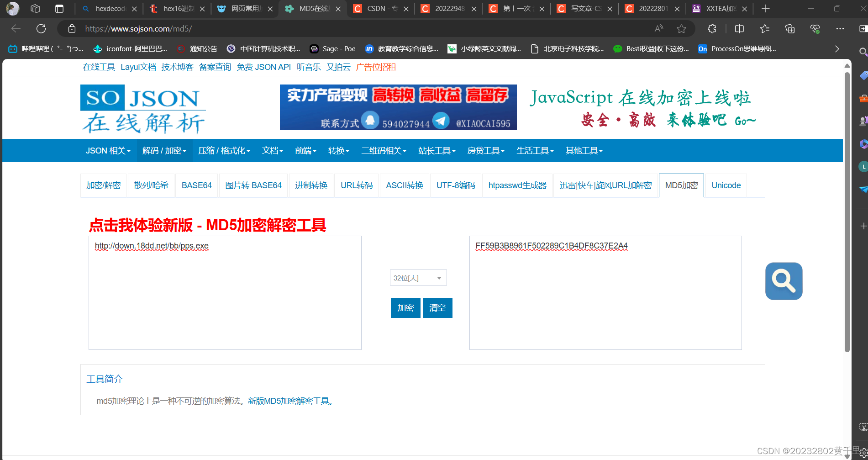Click the site info lock icon
The image size is (868, 460).
point(72,29)
